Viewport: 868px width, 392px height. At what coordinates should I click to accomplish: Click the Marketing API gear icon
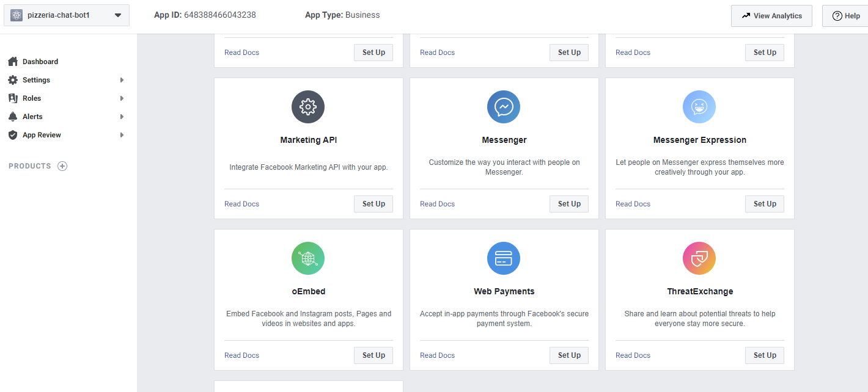pyautogui.click(x=308, y=107)
